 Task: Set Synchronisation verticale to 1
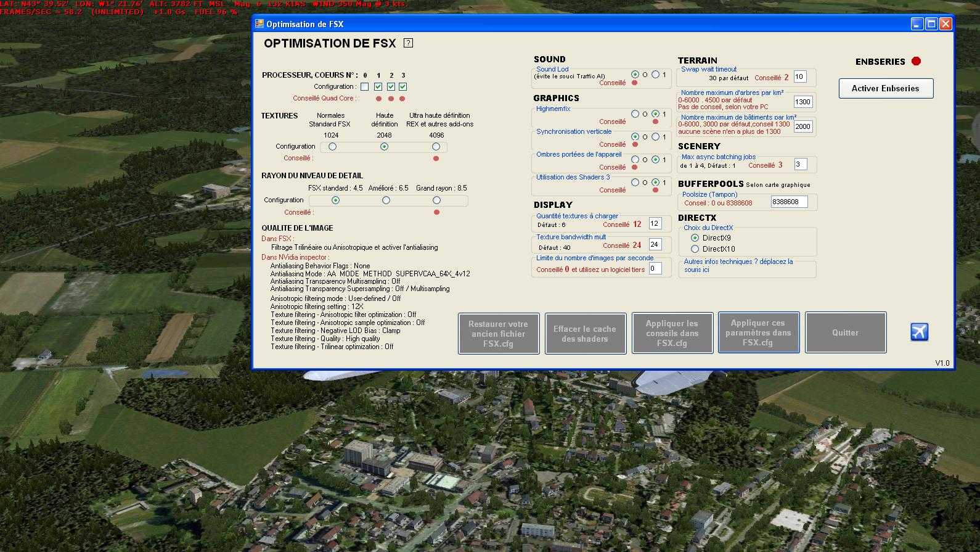click(655, 137)
